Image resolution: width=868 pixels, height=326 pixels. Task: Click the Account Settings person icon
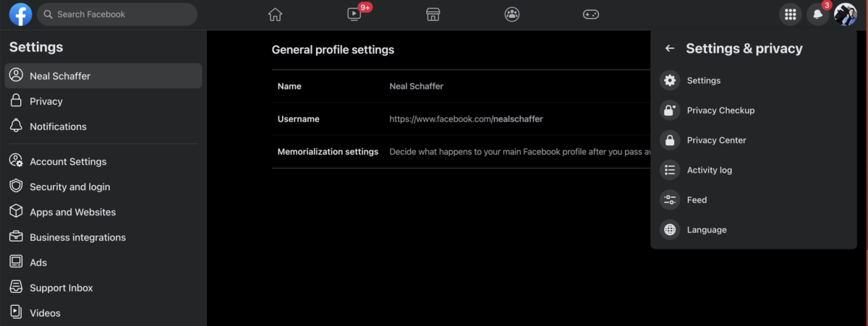point(16,160)
